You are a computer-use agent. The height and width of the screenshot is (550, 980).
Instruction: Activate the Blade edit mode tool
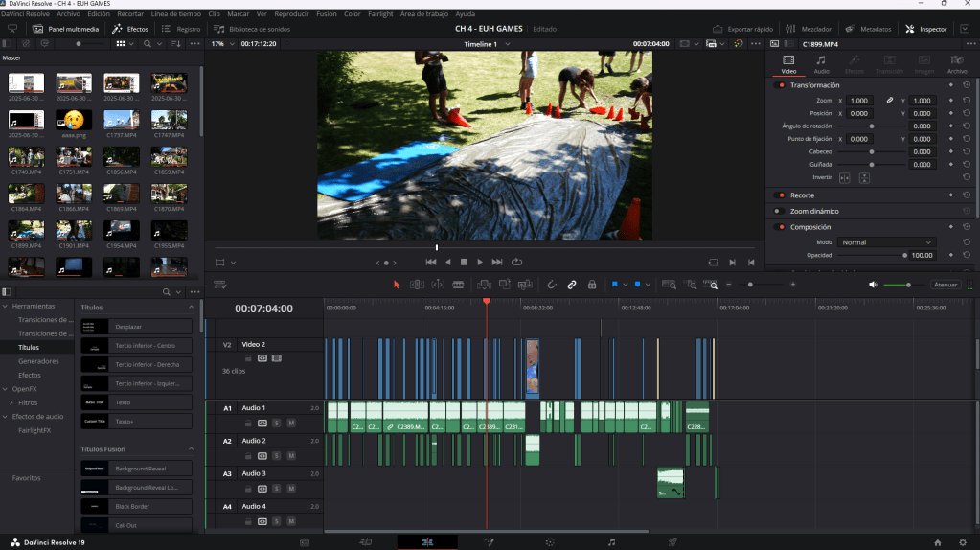[458, 285]
